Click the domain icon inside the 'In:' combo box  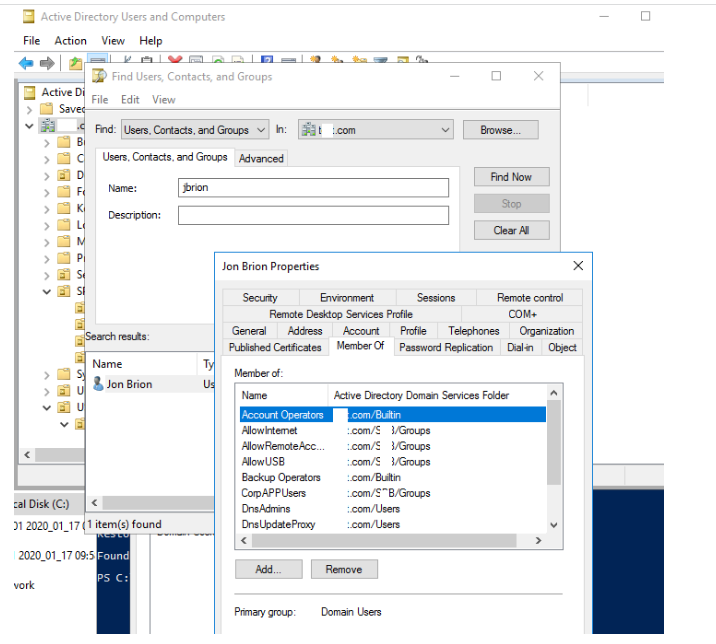point(309,130)
